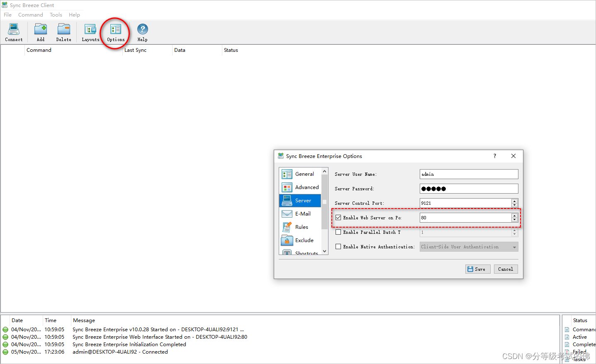Open the File menu

[8, 15]
